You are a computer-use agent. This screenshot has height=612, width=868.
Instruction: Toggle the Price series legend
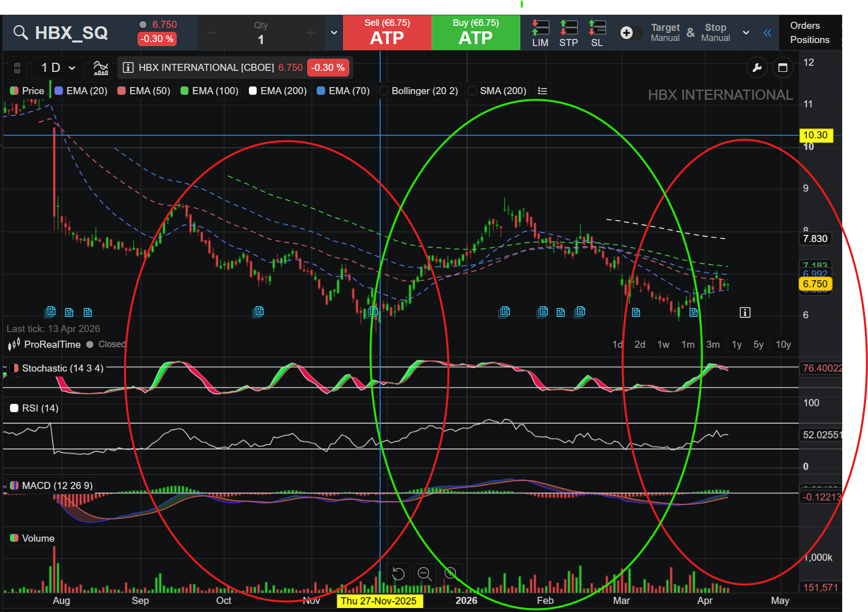pos(27,91)
